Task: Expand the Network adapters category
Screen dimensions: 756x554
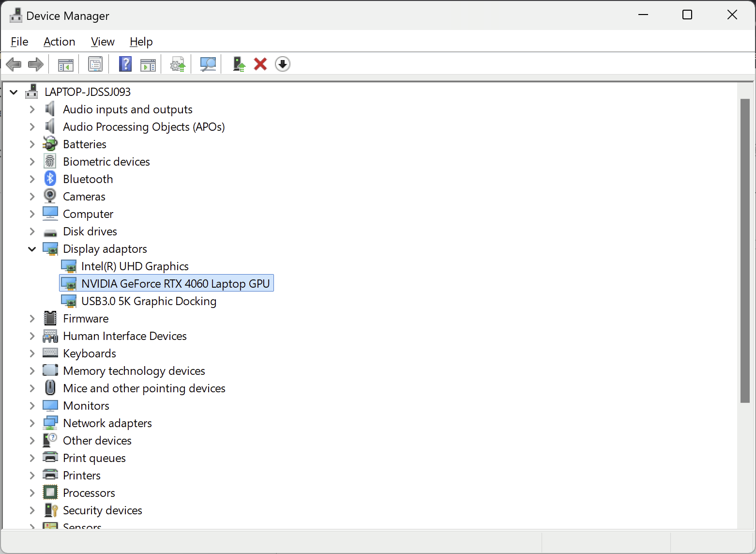Action: (32, 423)
